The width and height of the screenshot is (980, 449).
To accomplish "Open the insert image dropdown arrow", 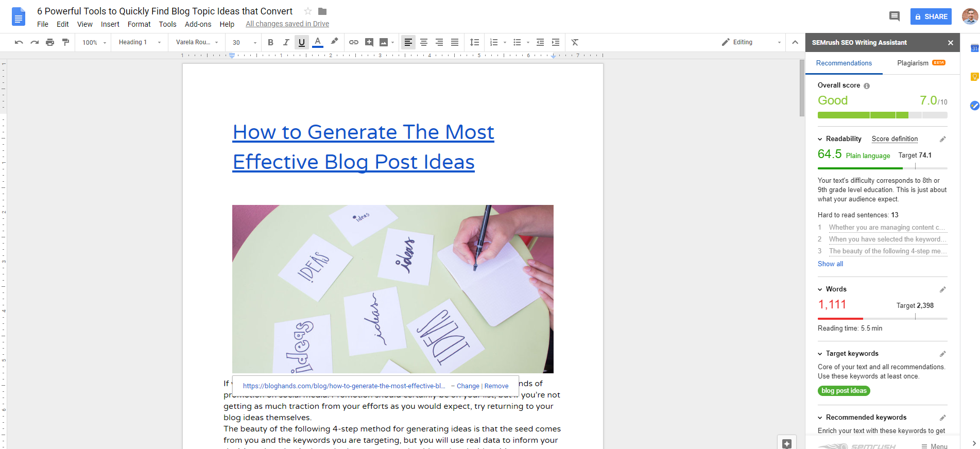I will [x=393, y=43].
